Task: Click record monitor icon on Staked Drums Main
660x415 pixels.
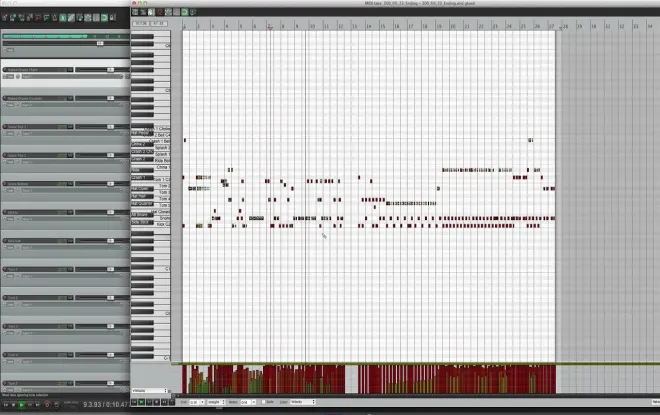Action: pos(18,77)
